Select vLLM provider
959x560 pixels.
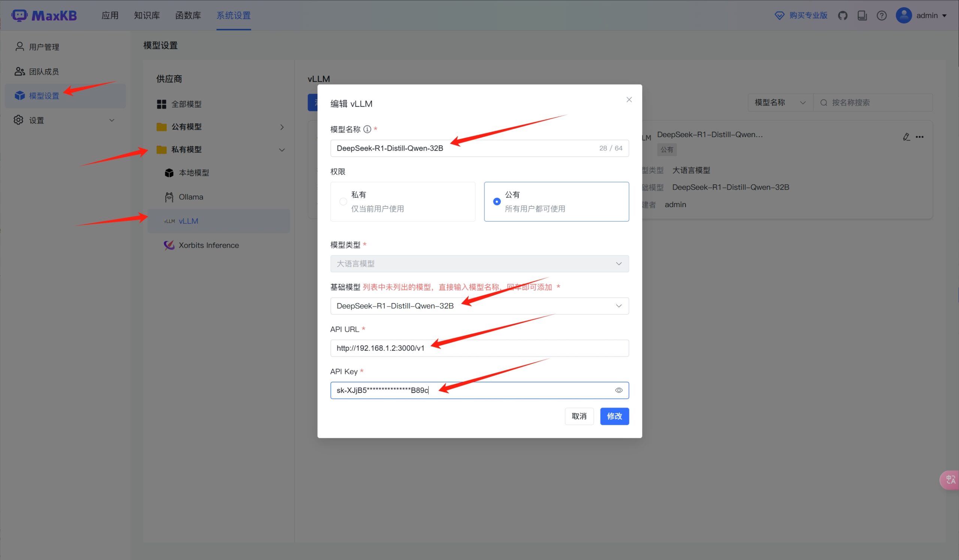point(218,221)
